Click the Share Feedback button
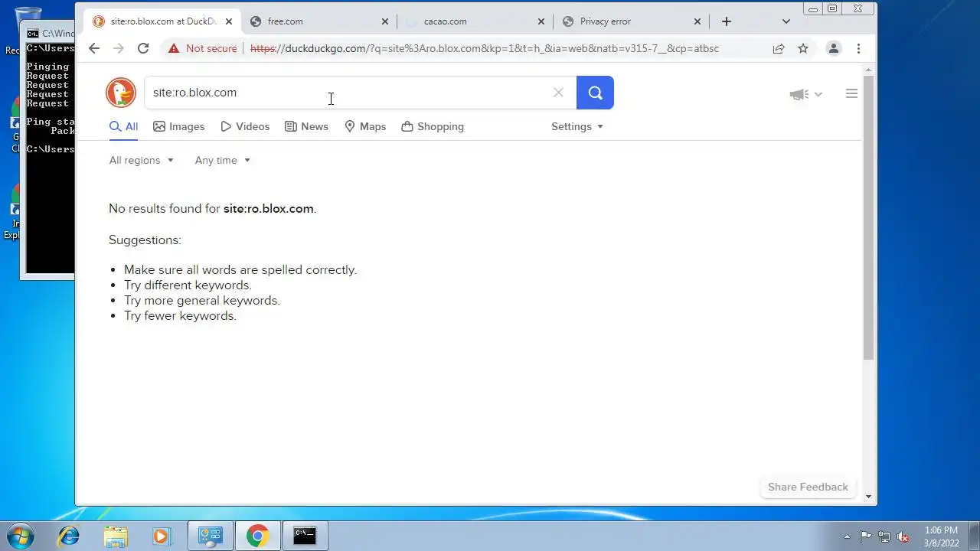980x551 pixels. click(808, 487)
